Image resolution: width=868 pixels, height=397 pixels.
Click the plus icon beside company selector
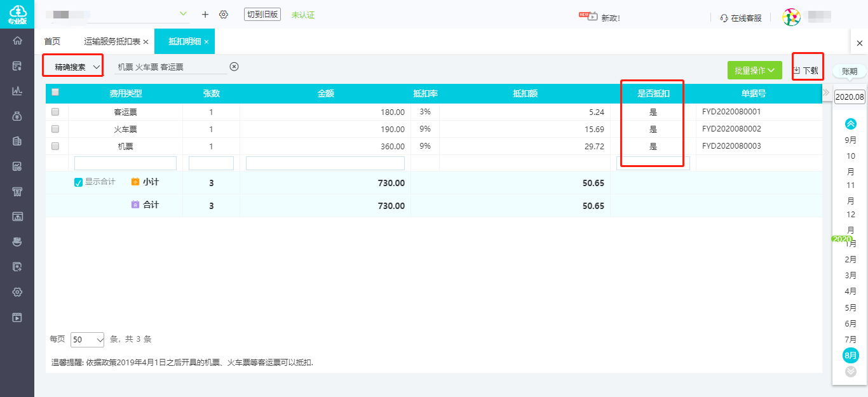pyautogui.click(x=205, y=14)
